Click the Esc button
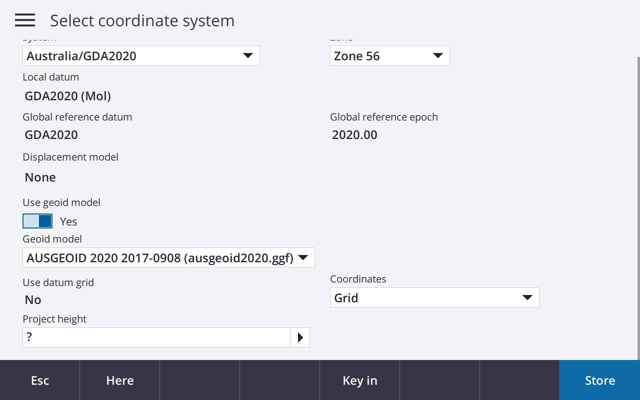Screen dimensions: 640x400 (x=40, y=380)
